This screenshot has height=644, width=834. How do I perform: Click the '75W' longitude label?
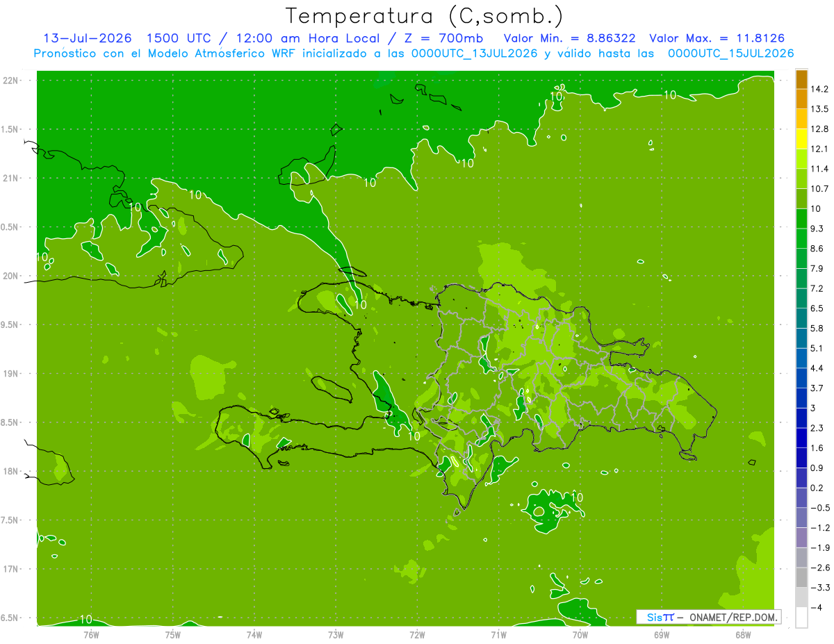(173, 634)
